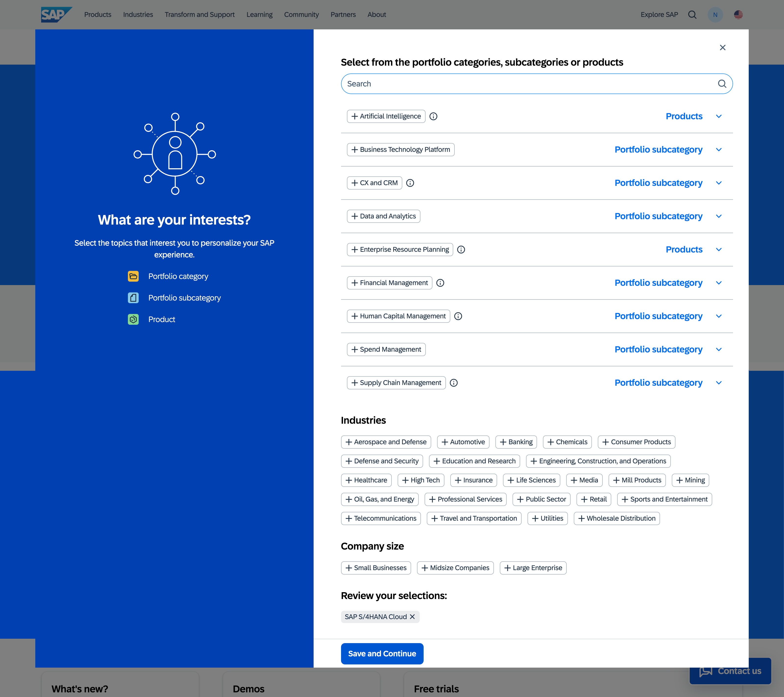Screen dimensions: 784x697
Task: Expand Business Technology Platform subcategories
Action: [718, 150]
